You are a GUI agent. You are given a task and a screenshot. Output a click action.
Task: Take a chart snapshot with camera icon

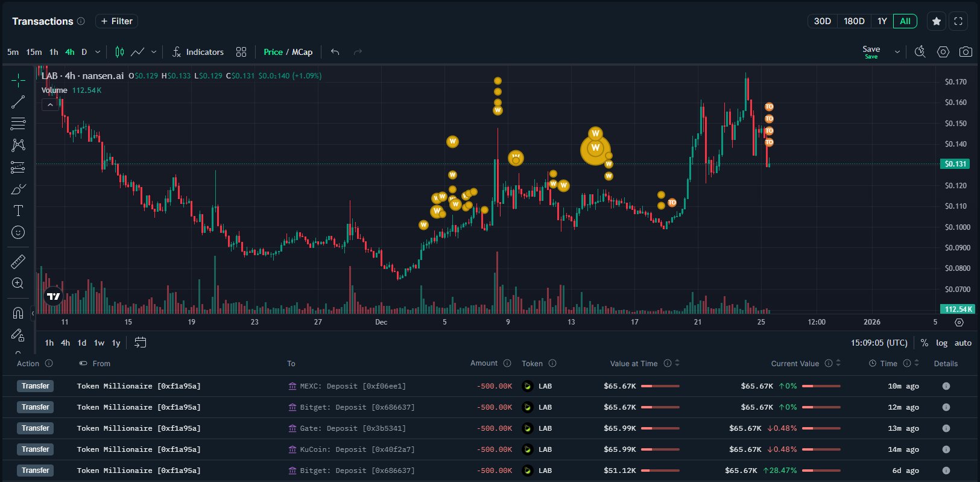(x=966, y=52)
